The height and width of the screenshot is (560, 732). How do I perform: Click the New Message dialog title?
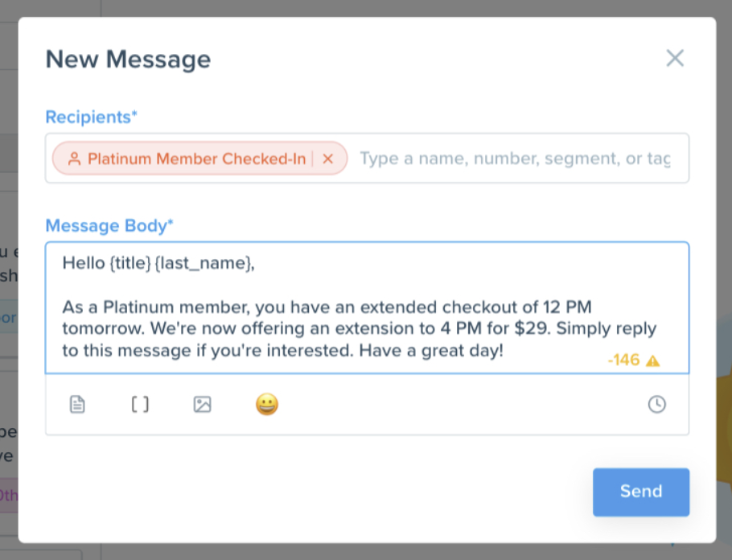coord(128,58)
